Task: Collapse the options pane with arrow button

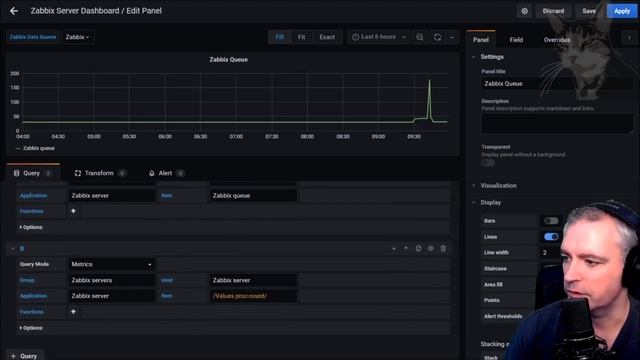Action: (629, 38)
